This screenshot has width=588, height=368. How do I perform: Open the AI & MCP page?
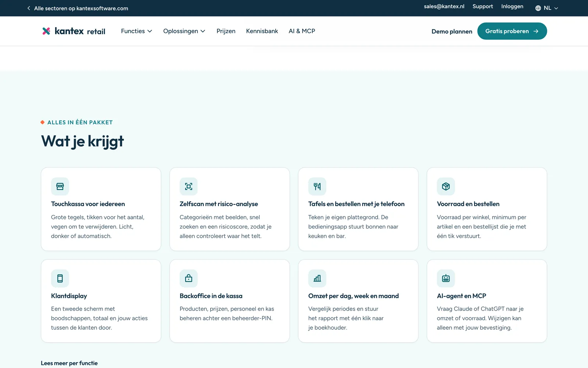click(x=302, y=31)
